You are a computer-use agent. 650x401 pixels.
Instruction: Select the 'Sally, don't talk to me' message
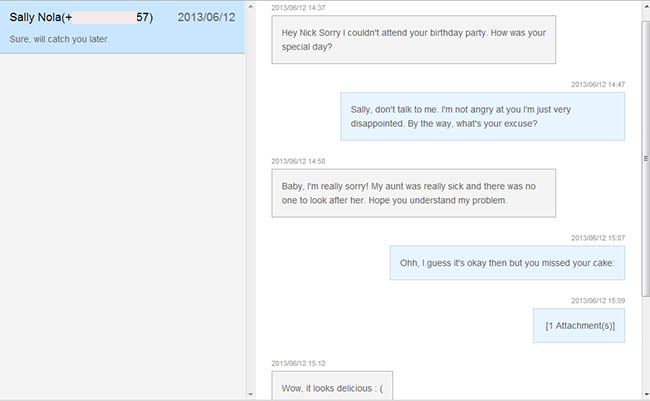click(482, 116)
